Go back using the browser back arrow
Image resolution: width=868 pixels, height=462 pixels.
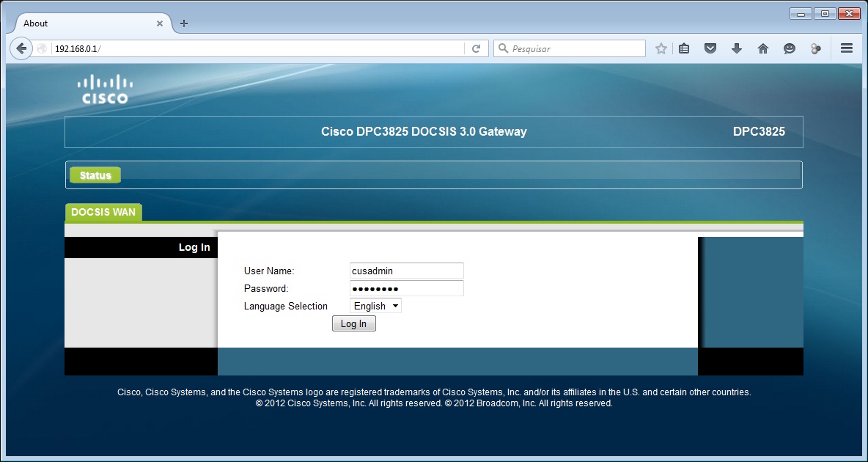pyautogui.click(x=21, y=48)
